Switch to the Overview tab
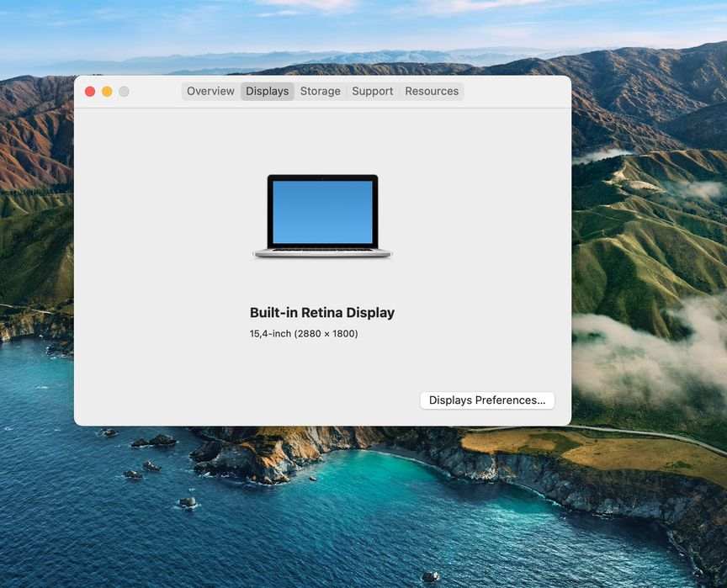This screenshot has height=588, width=727. point(210,92)
